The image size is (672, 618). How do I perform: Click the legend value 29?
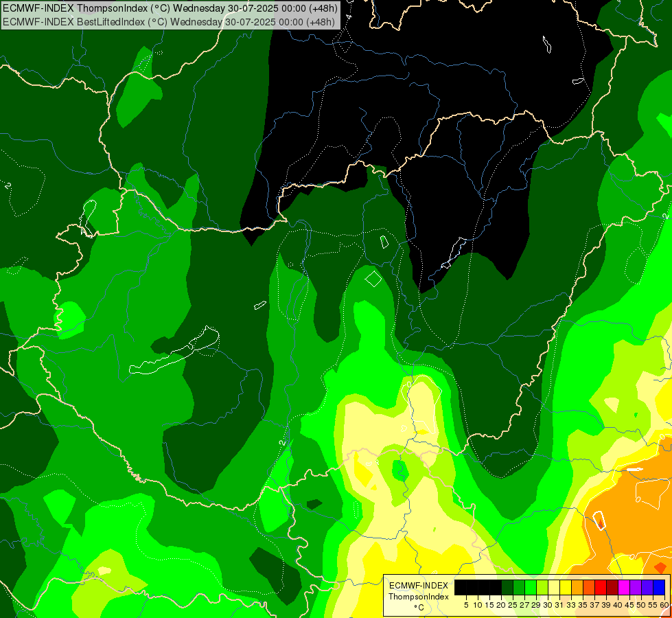pos(535,605)
